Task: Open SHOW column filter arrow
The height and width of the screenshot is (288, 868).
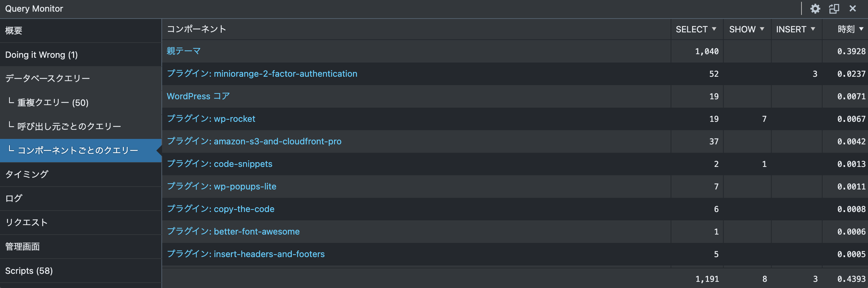Action: pyautogui.click(x=762, y=29)
